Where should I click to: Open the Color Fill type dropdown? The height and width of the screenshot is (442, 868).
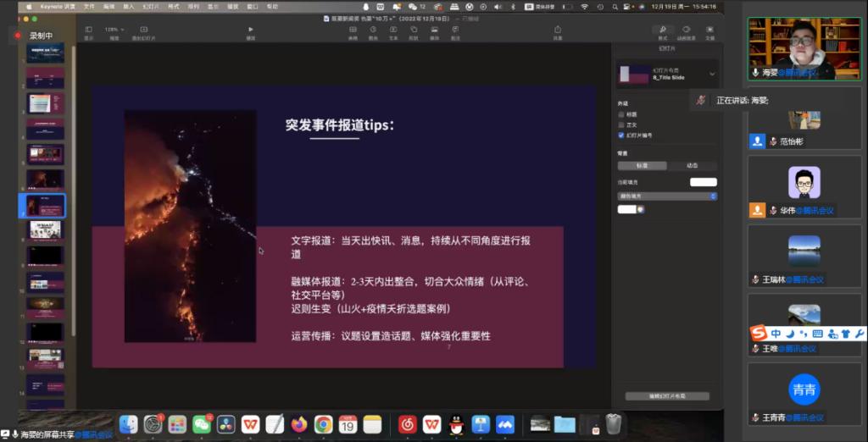tap(667, 196)
